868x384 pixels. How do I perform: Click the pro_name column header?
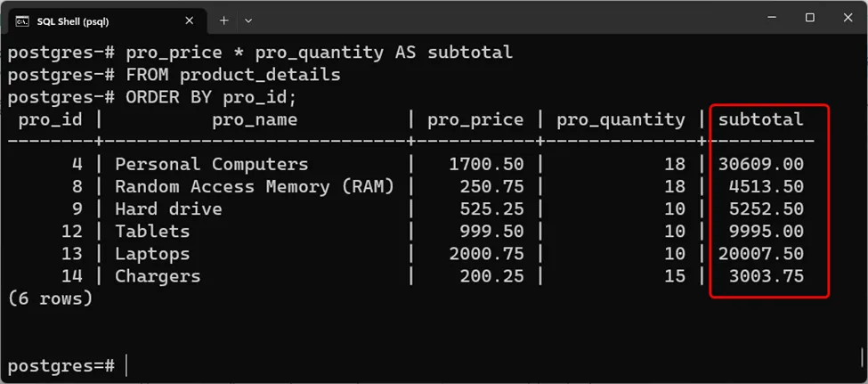click(x=255, y=119)
